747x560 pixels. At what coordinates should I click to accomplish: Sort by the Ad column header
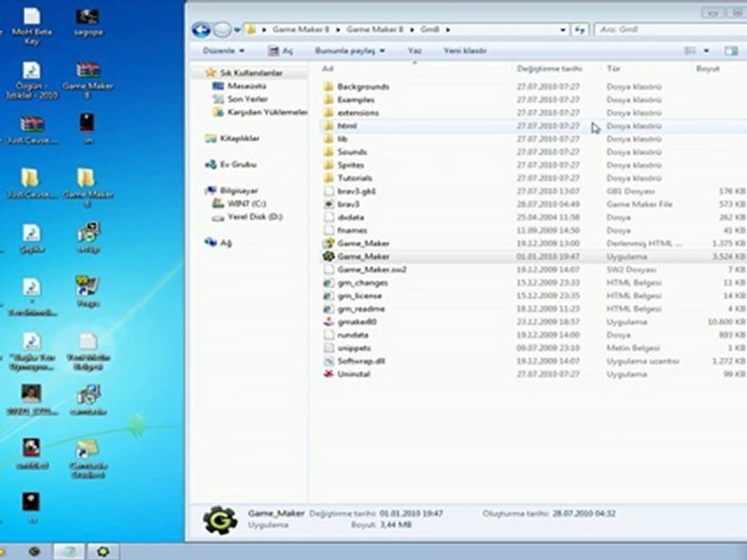click(x=328, y=69)
